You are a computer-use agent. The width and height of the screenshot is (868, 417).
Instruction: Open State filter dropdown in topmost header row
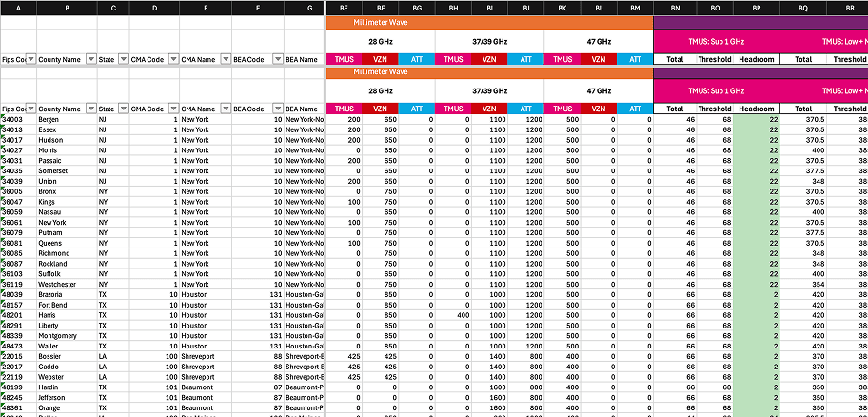coord(124,59)
